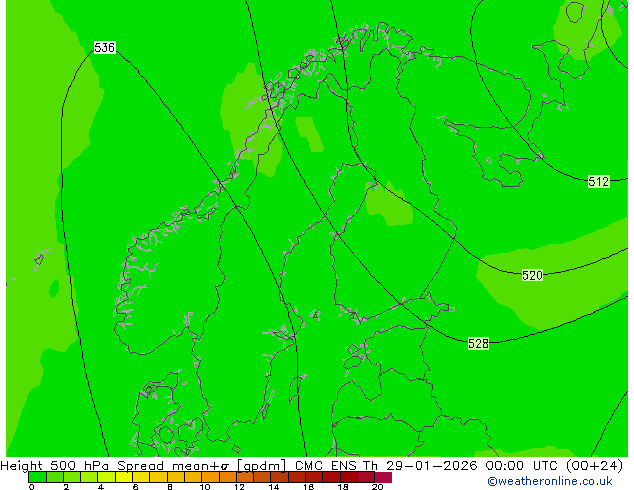Click the date 'Th 29-01-2026' text

tap(420, 466)
